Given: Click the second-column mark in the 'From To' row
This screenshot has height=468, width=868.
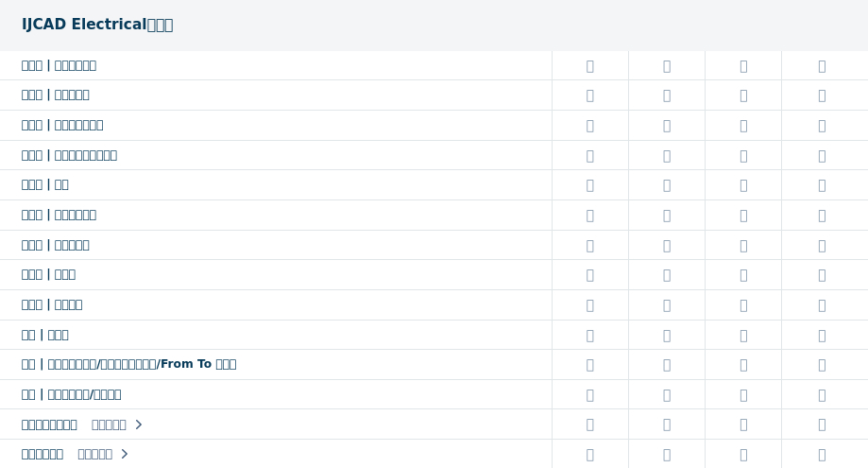Looking at the screenshot, I should (x=666, y=365).
